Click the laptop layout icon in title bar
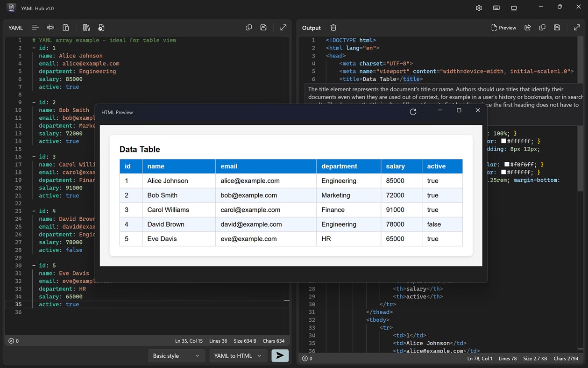This screenshot has width=588, height=368. point(514,8)
